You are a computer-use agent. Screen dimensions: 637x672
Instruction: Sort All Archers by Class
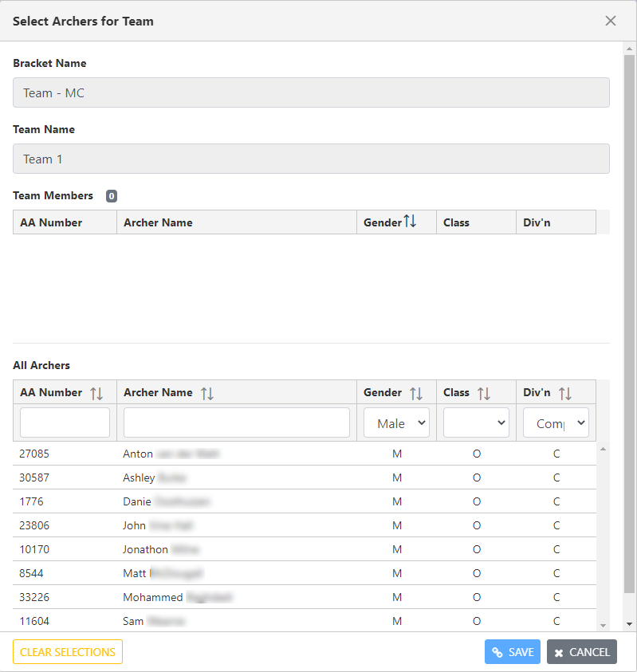tap(484, 393)
